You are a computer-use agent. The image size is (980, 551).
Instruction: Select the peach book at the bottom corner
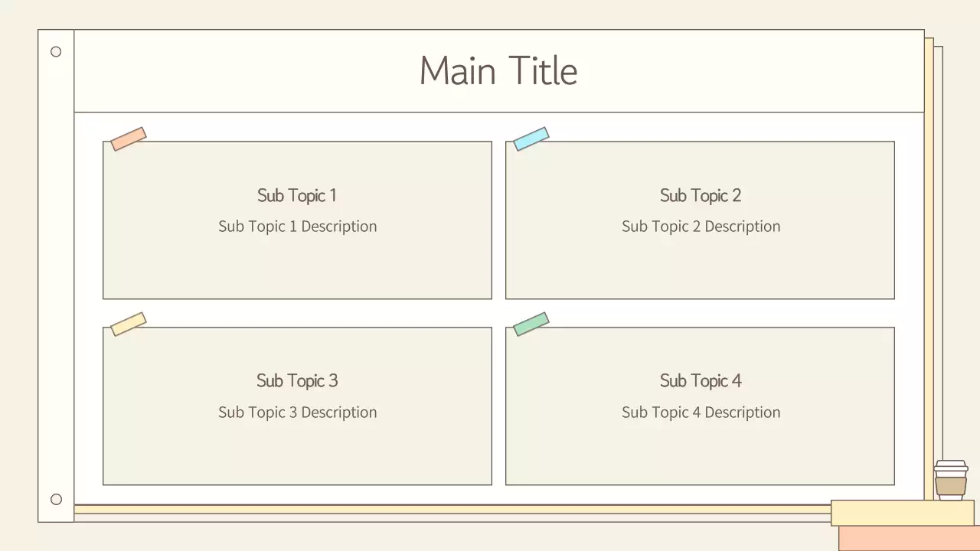point(909,539)
